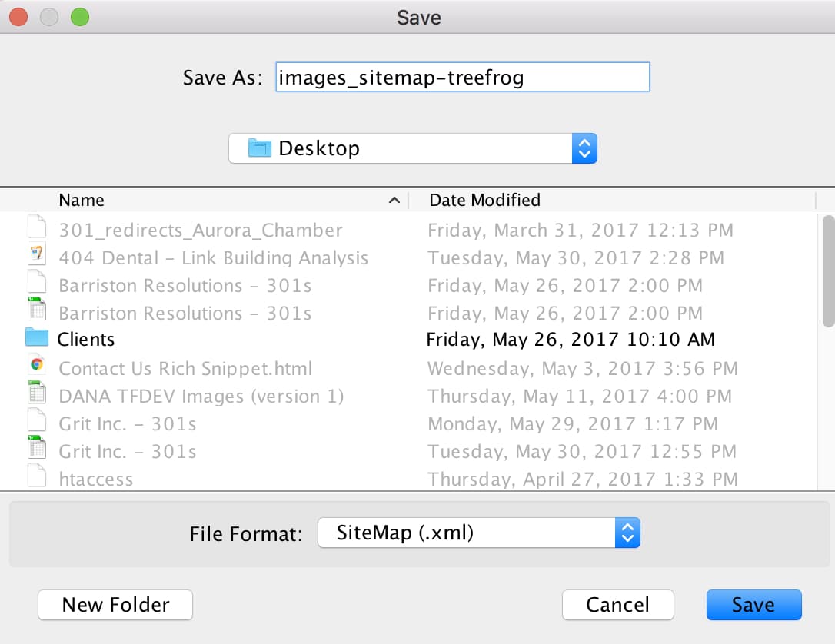835x644 pixels.
Task: Sort by Date Modified column header
Action: (x=484, y=200)
